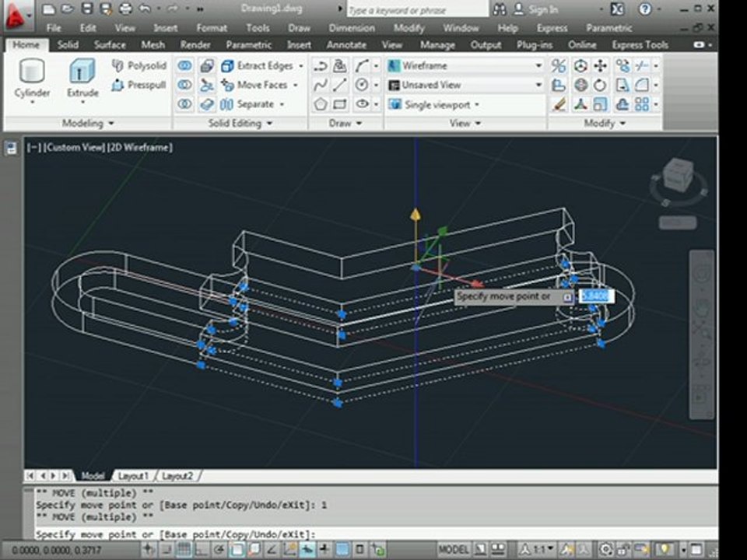Switch to the Solid ribbon tab

pos(68,45)
